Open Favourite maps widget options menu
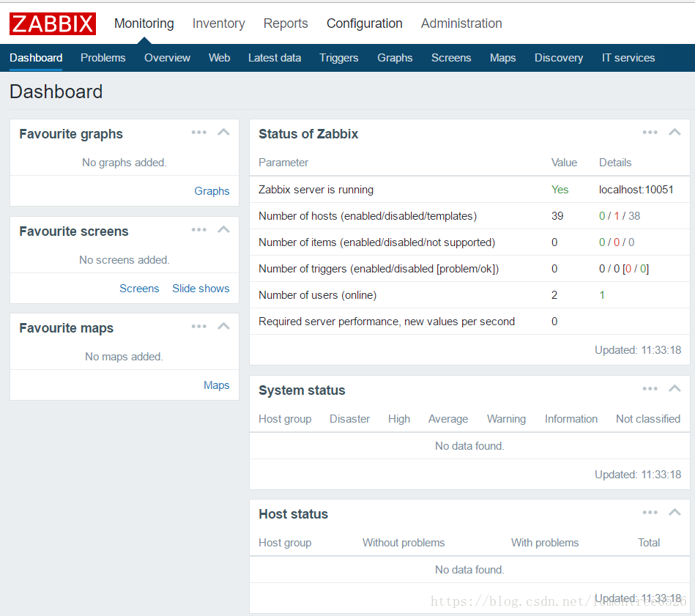The width and height of the screenshot is (695, 616). [x=199, y=327]
